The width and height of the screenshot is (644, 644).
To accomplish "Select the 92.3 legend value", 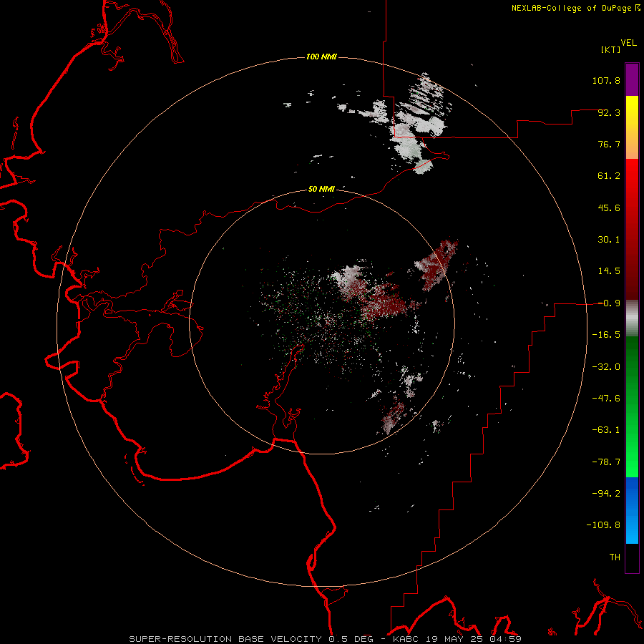I will coord(609,112).
